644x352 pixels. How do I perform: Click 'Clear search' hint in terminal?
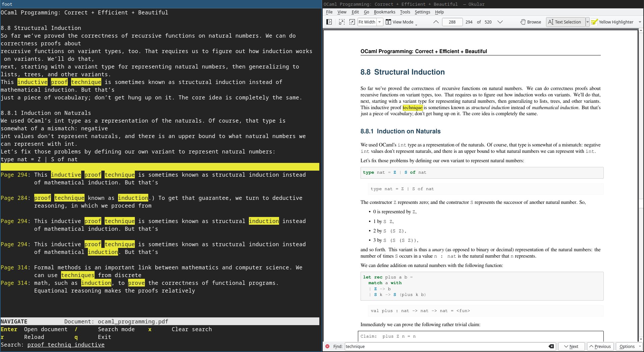click(x=192, y=329)
